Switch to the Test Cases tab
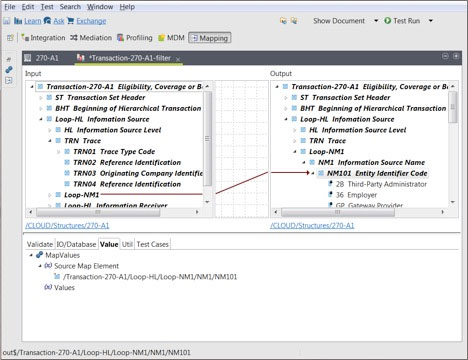 (x=152, y=244)
